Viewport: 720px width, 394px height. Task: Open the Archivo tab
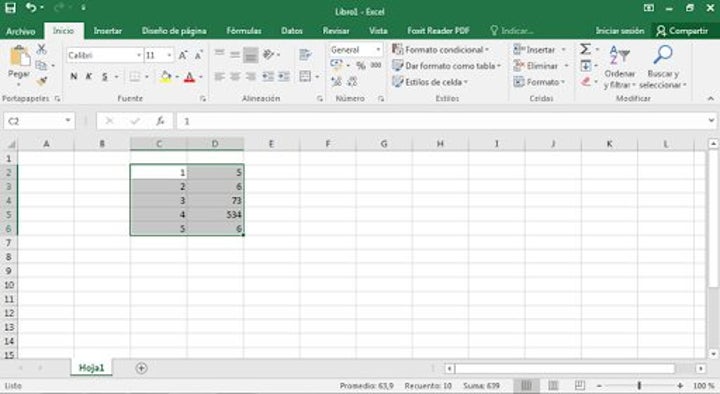pyautogui.click(x=21, y=31)
